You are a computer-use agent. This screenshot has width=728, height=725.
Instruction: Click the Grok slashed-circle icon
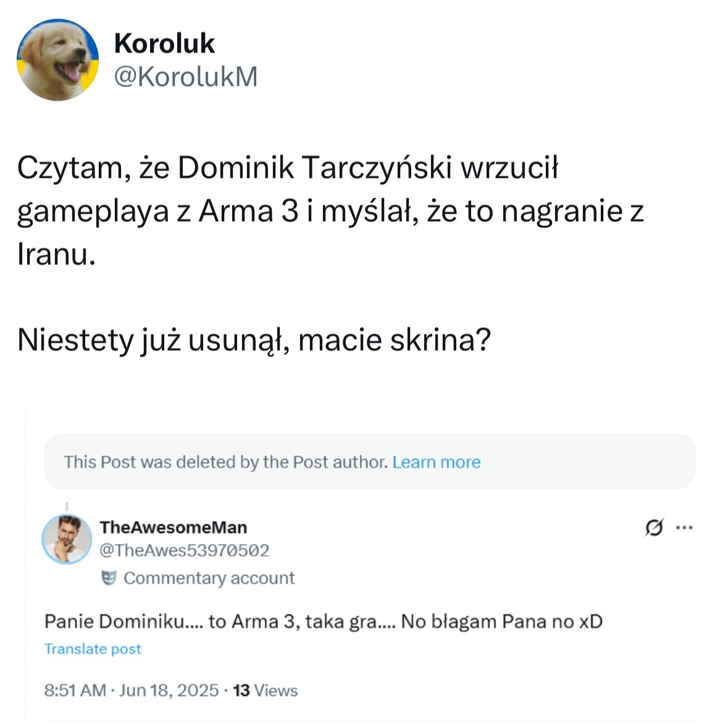pyautogui.click(x=654, y=527)
